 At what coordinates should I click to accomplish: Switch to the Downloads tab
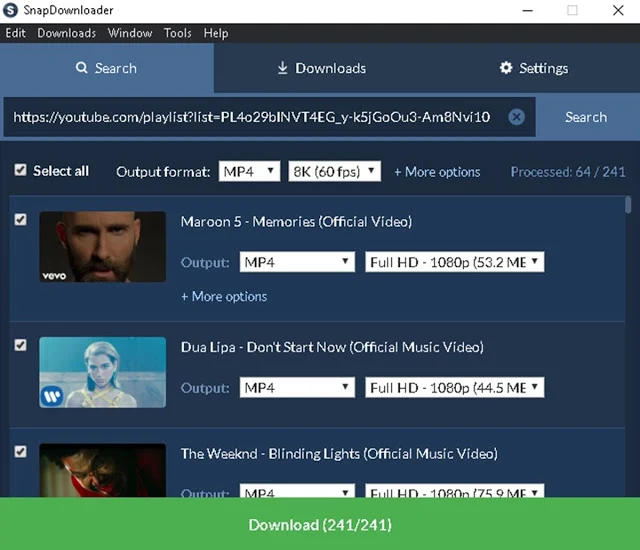pos(321,68)
